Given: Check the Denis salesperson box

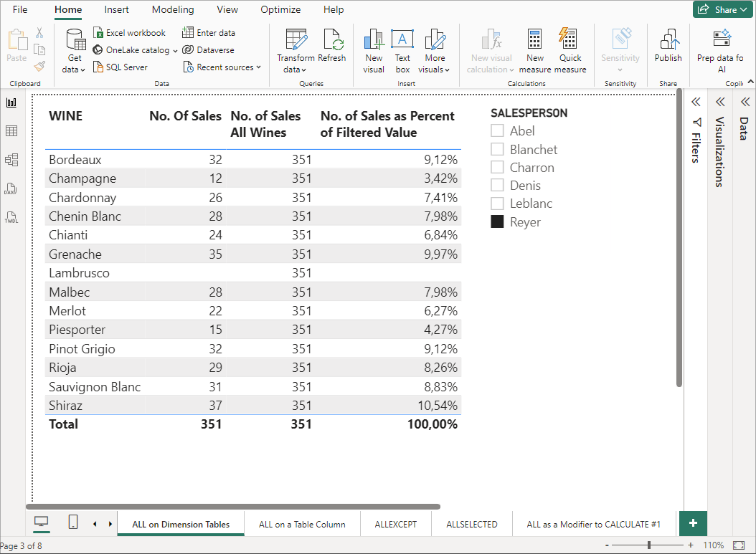Looking at the screenshot, I should point(497,186).
